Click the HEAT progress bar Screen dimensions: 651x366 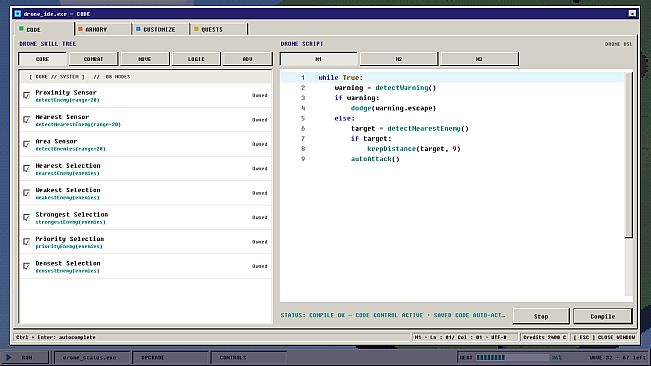tap(512, 357)
